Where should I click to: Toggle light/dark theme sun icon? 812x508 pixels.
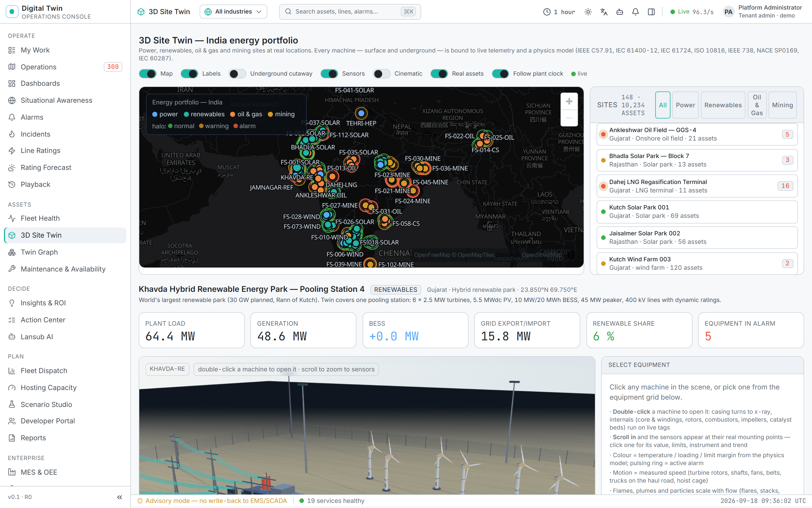click(x=588, y=12)
